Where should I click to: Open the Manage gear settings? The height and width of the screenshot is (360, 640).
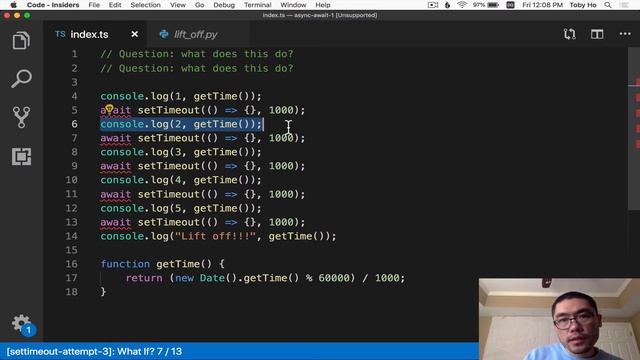(x=21, y=324)
